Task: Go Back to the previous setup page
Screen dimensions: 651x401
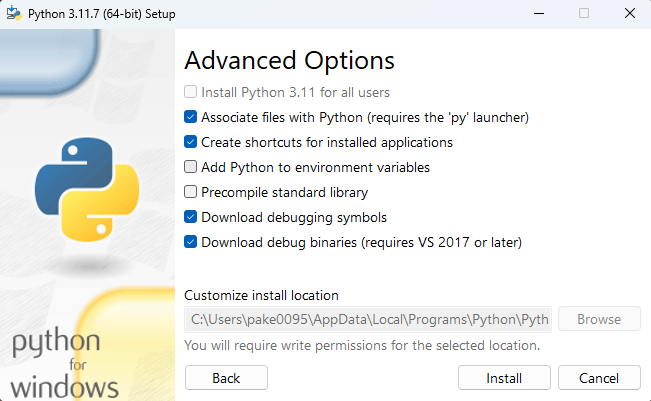Action: pos(226,378)
